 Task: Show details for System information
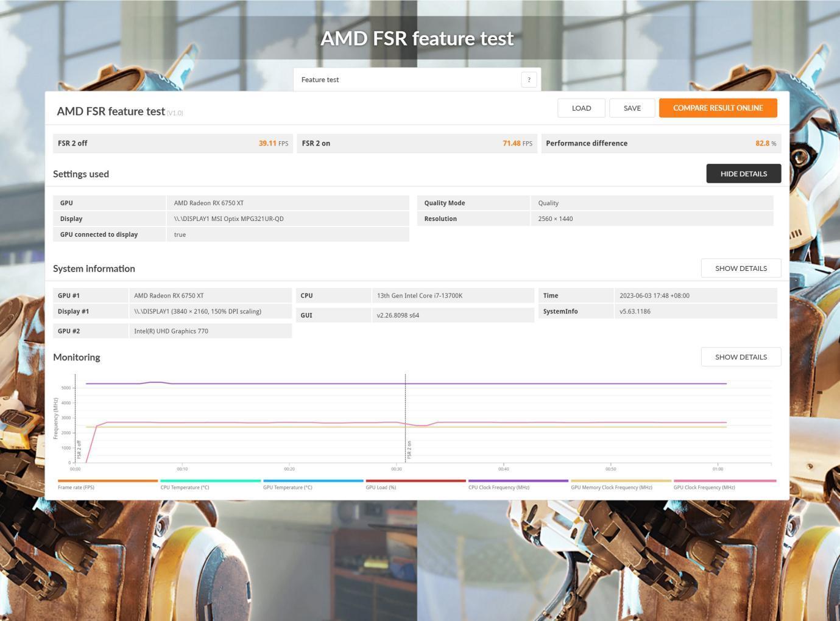coord(741,268)
